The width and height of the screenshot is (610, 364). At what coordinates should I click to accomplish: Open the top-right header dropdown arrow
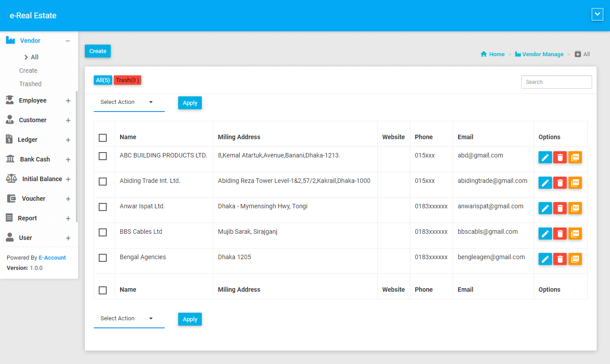pyautogui.click(x=597, y=14)
